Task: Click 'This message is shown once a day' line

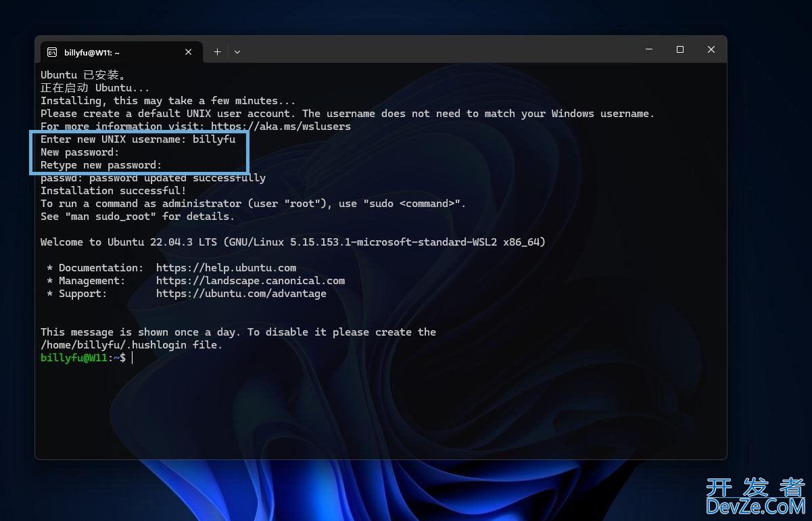Action: click(238, 332)
